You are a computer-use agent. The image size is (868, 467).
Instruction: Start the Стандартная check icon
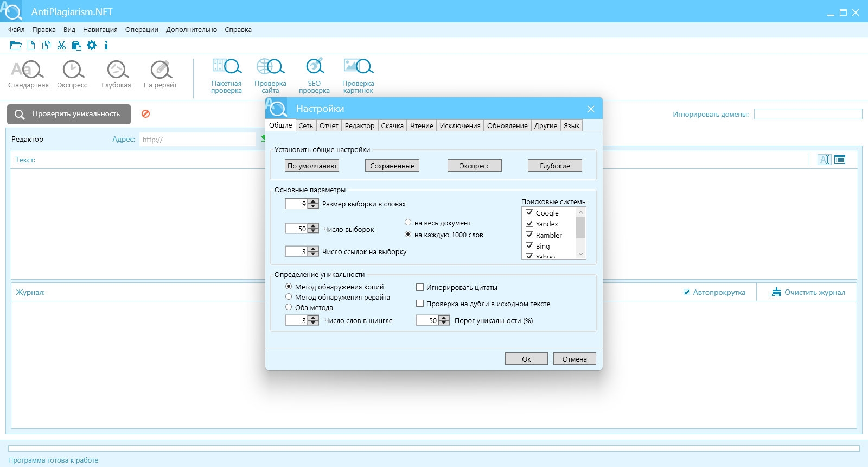(28, 70)
